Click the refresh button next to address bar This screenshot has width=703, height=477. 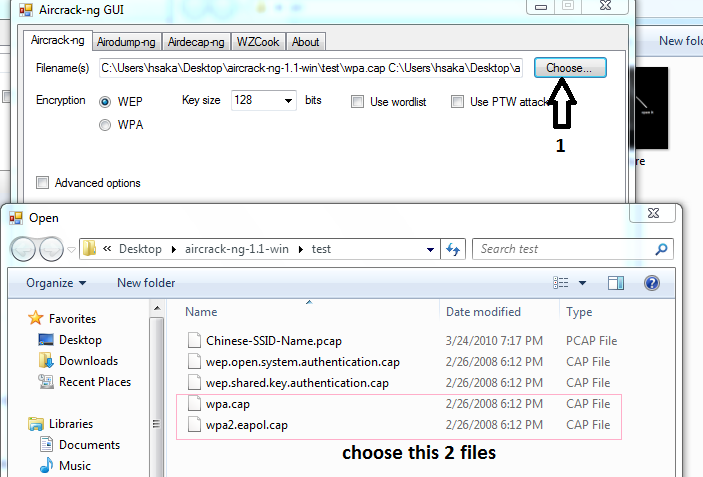[x=453, y=249]
